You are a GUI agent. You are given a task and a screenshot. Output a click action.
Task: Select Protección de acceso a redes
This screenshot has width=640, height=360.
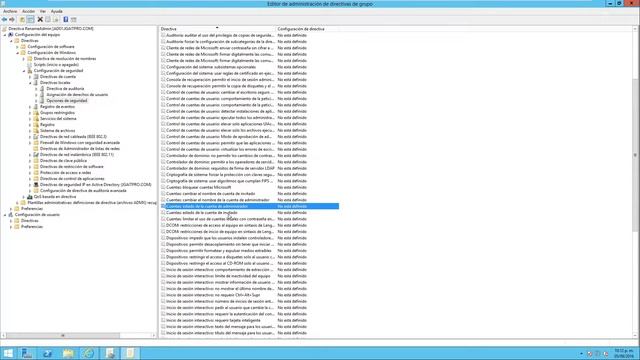(x=65, y=173)
